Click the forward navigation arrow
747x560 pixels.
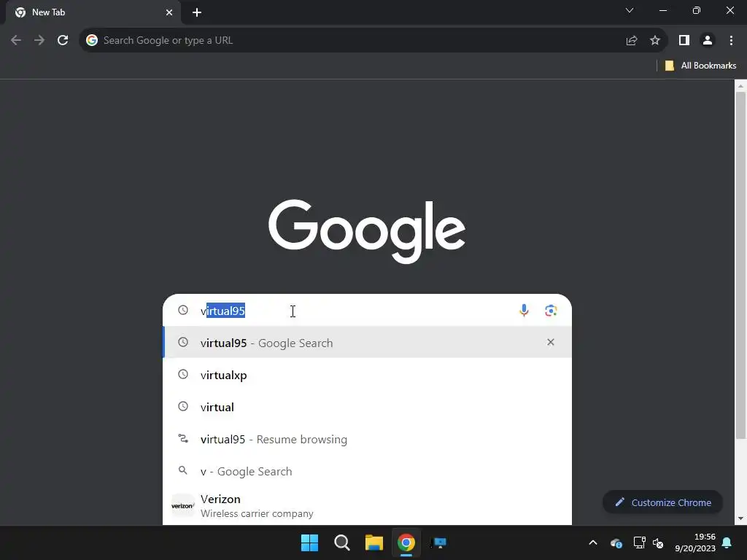pos(39,41)
